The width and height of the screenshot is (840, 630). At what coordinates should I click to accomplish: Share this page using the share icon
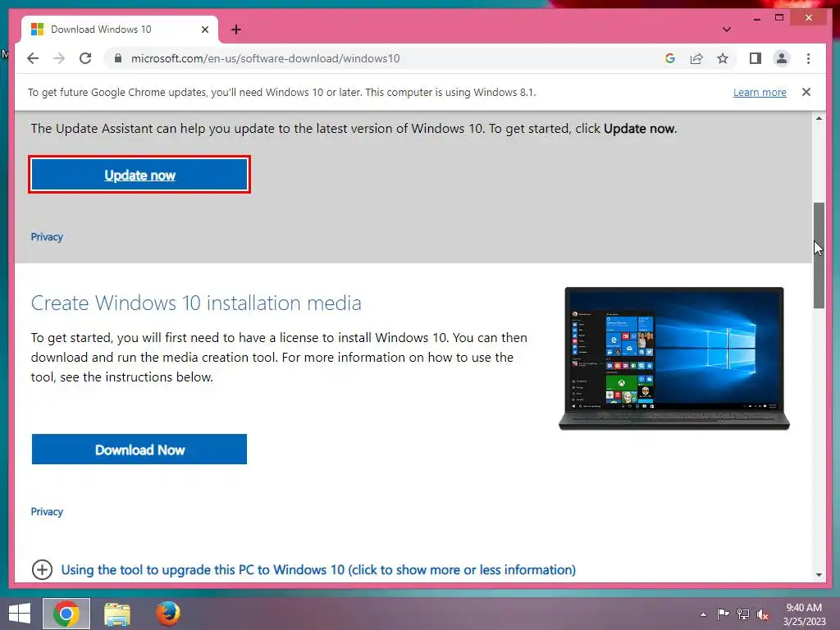(x=696, y=58)
